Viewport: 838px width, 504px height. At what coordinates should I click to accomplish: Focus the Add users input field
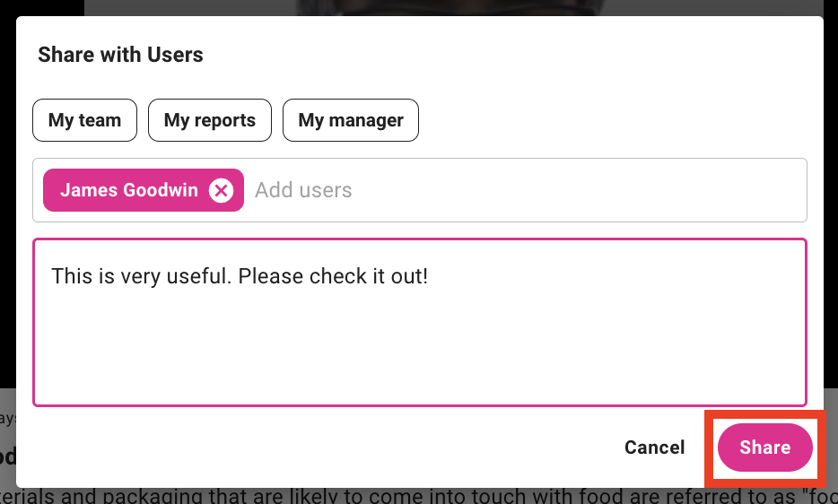tap(404, 190)
